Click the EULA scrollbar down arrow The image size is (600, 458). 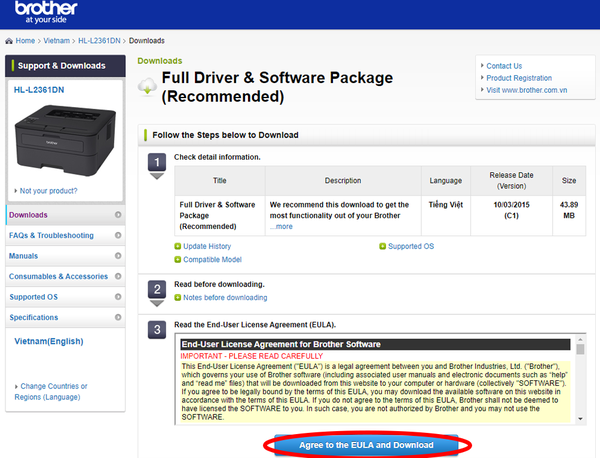pyautogui.click(x=580, y=419)
